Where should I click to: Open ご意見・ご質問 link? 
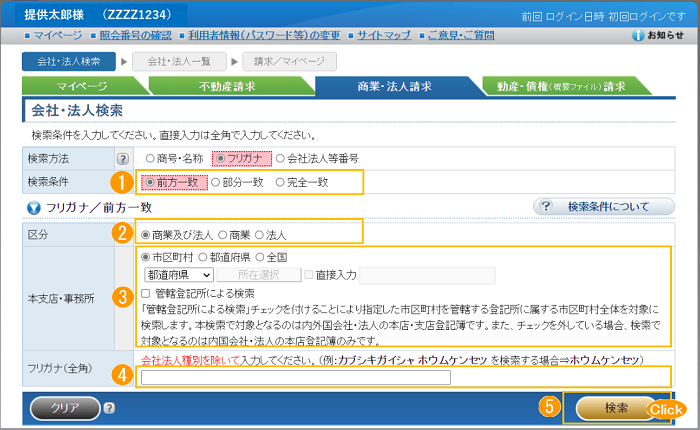coord(461,35)
